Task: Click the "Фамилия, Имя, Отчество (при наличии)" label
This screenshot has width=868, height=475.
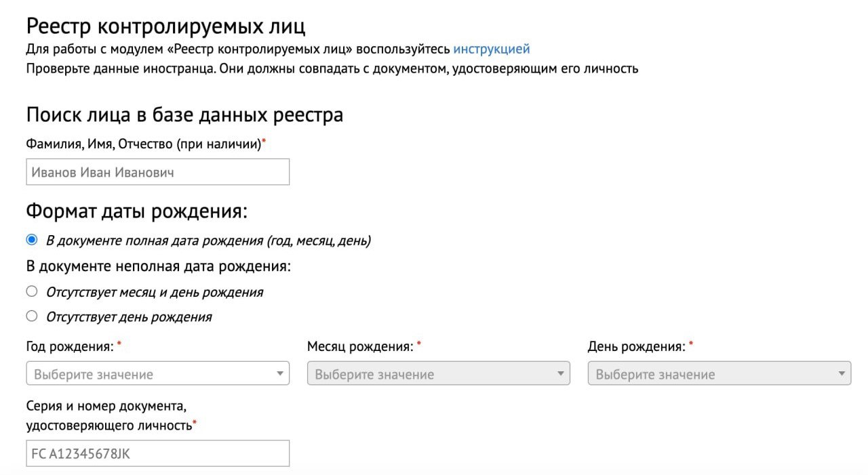Action: coord(144,144)
